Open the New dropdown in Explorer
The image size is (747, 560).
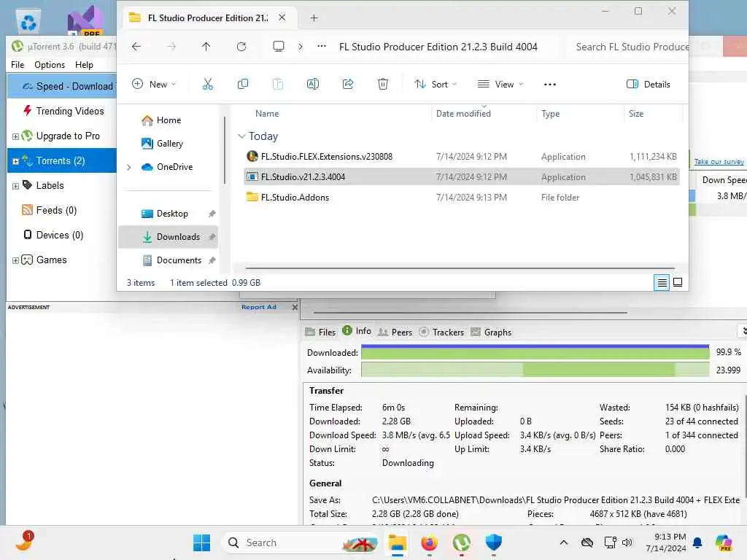click(154, 85)
